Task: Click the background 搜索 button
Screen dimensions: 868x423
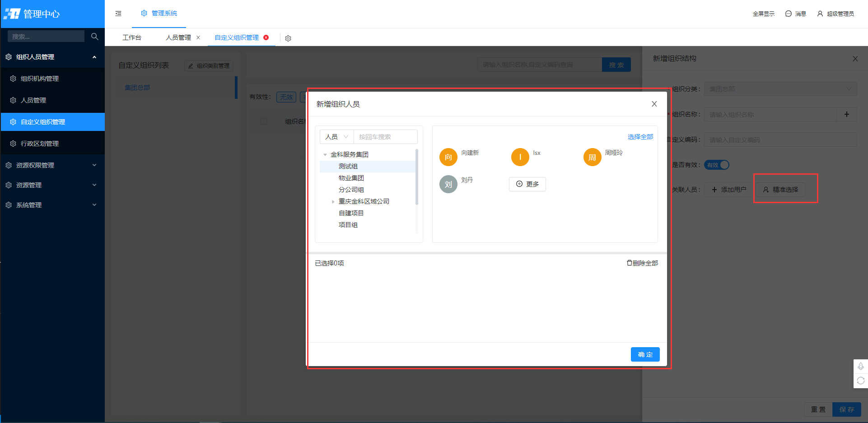Action: pos(616,65)
